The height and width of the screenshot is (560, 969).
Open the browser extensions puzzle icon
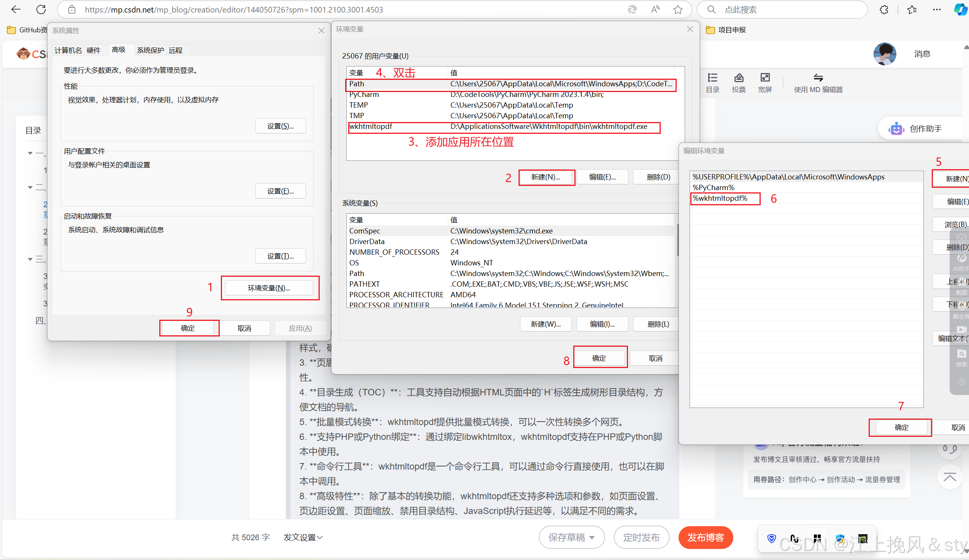coord(884,10)
